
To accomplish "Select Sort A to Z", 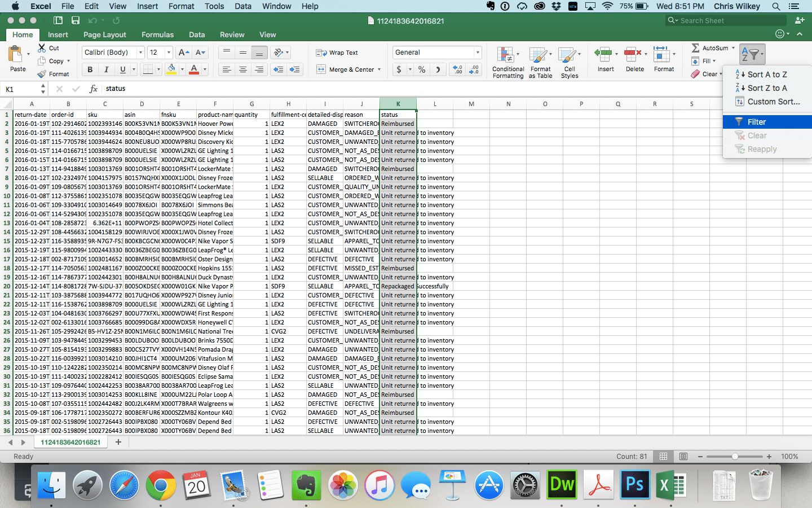I will [767, 75].
